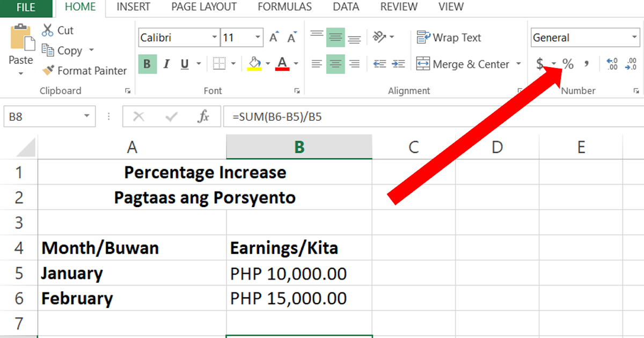Apply Comma Style formatting

coord(587,64)
